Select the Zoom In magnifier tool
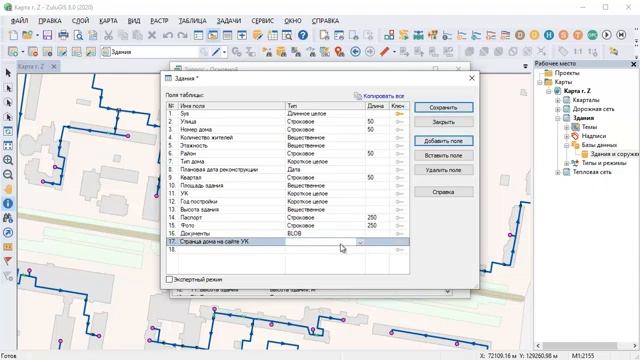This screenshot has width=640, height=360. click(x=8, y=160)
